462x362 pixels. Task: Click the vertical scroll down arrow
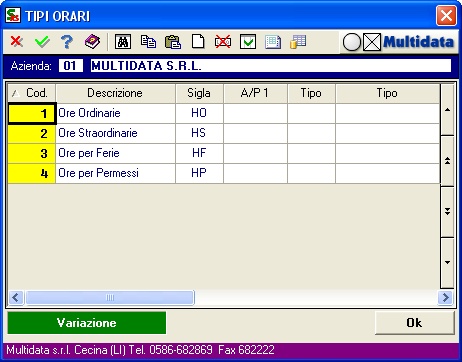click(447, 262)
